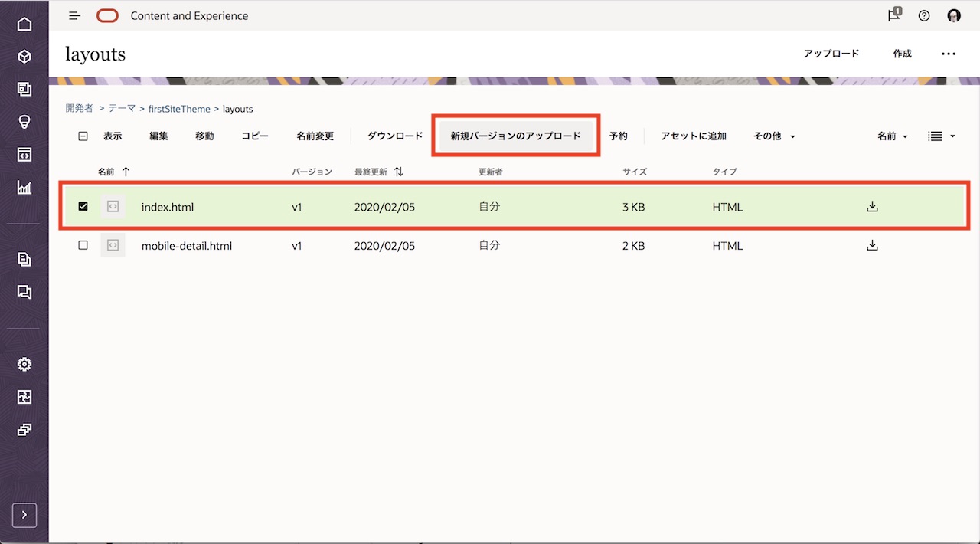Open the firstSiteTheme breadcrumb link

coord(179,109)
